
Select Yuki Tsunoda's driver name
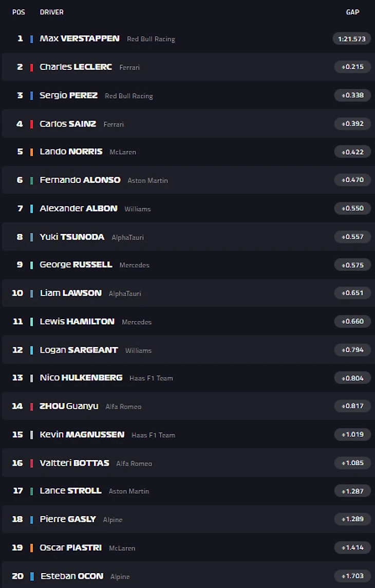point(72,237)
